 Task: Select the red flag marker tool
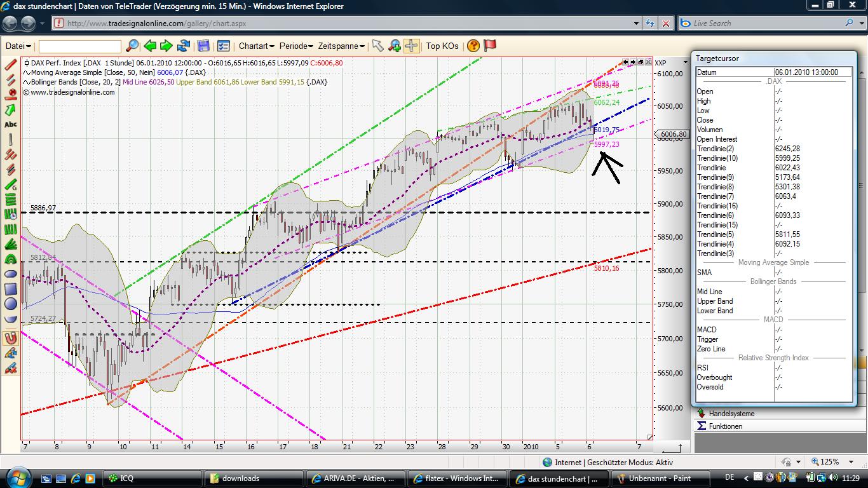(489, 46)
